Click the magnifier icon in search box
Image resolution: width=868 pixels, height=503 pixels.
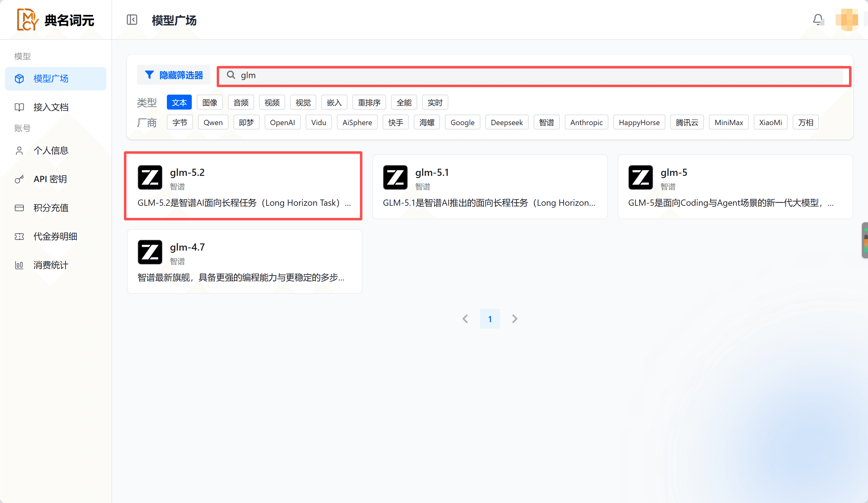(x=231, y=75)
